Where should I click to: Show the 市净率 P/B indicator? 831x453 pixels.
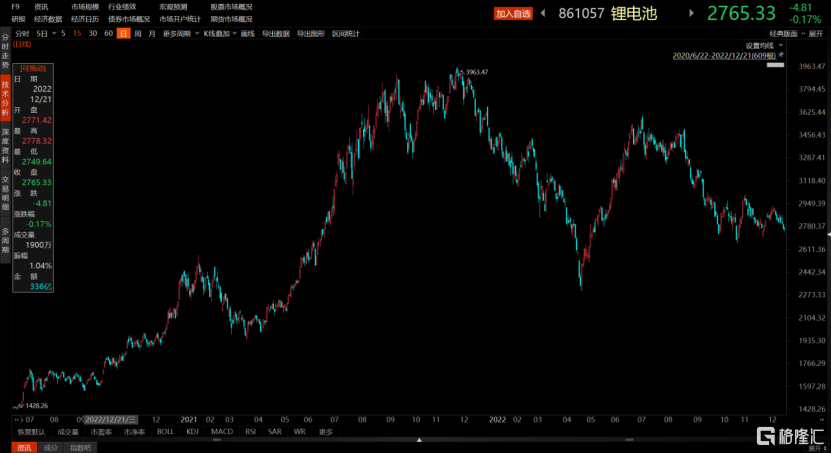tap(134, 432)
